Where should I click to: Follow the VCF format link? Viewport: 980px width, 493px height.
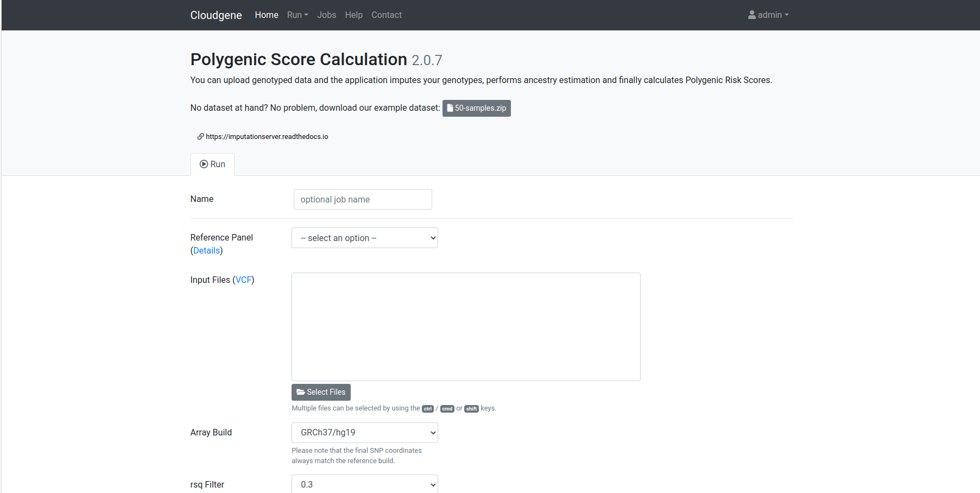[x=244, y=280]
